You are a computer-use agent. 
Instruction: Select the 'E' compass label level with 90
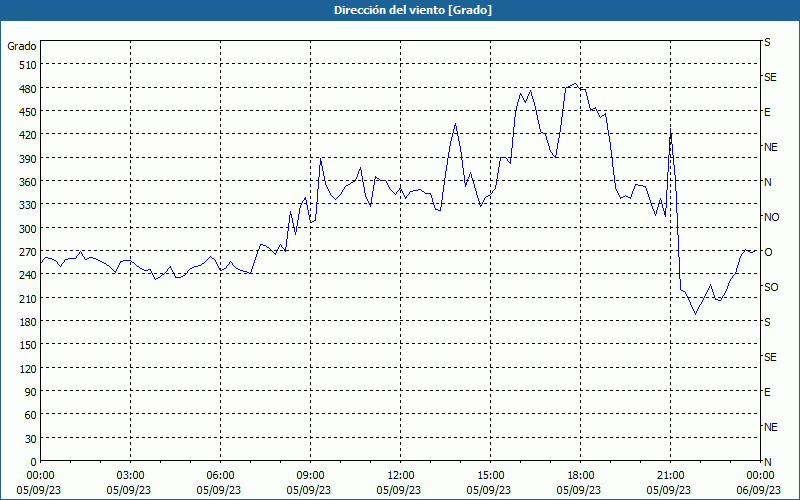767,392
